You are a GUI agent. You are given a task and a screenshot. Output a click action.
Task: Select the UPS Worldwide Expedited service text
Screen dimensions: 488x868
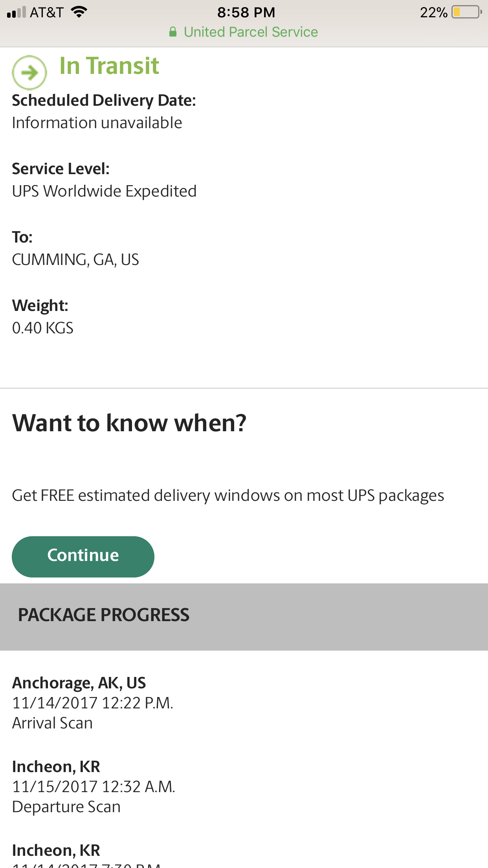pos(104,191)
